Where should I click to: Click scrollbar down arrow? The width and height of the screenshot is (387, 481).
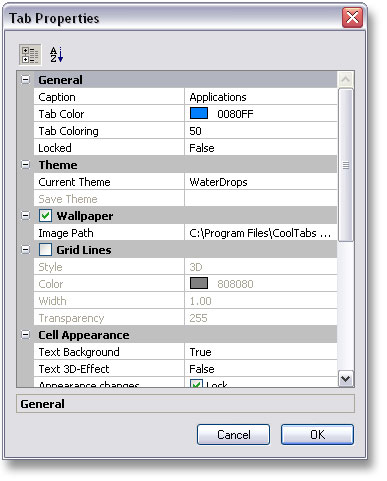346,379
